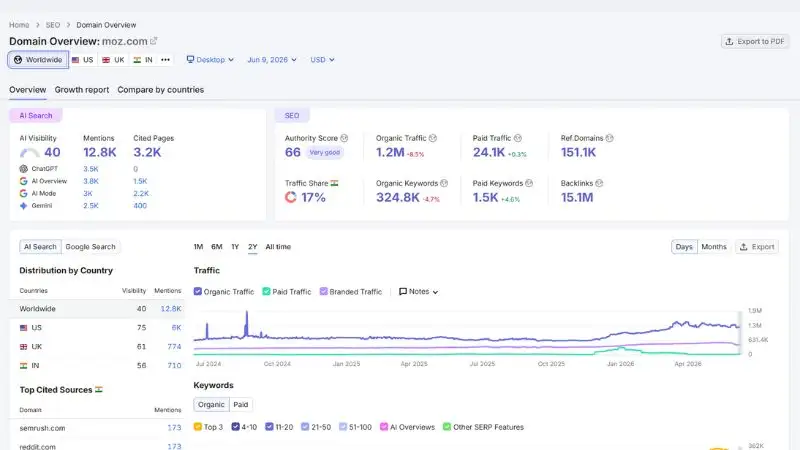
Task: Click Home in the breadcrumb
Action: [19, 25]
